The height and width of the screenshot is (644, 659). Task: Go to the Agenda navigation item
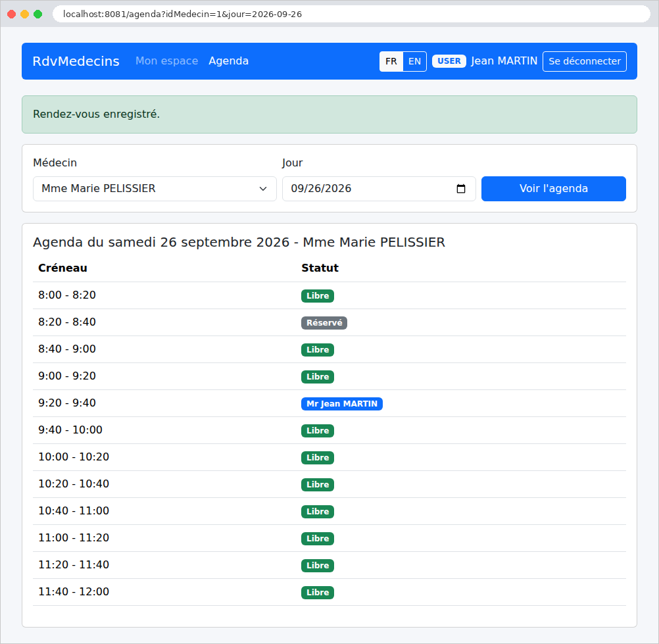click(229, 61)
